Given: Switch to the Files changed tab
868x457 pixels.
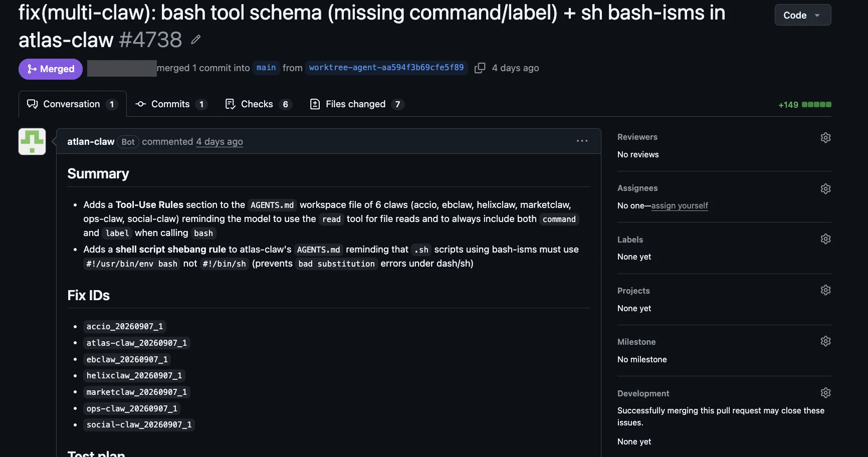Looking at the screenshot, I should (x=357, y=104).
